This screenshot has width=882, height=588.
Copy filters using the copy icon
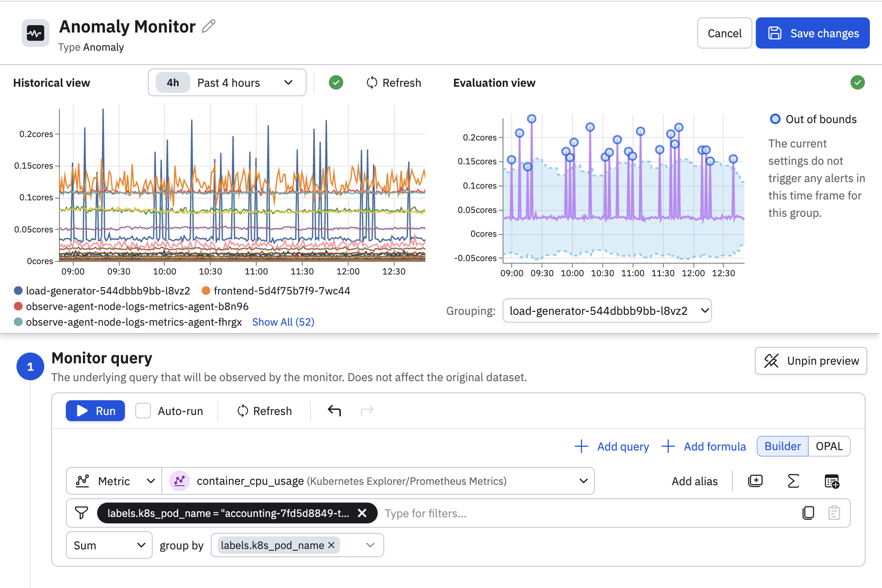tap(808, 513)
